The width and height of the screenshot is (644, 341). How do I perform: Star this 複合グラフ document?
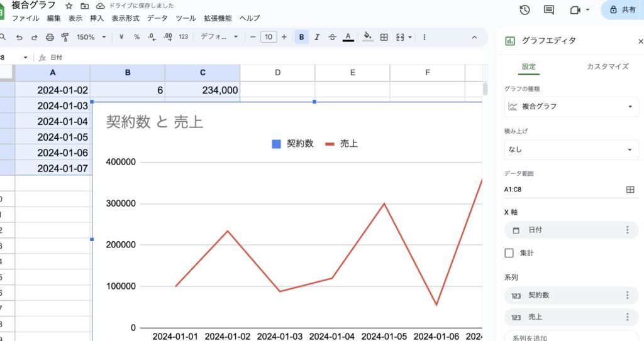click(69, 6)
